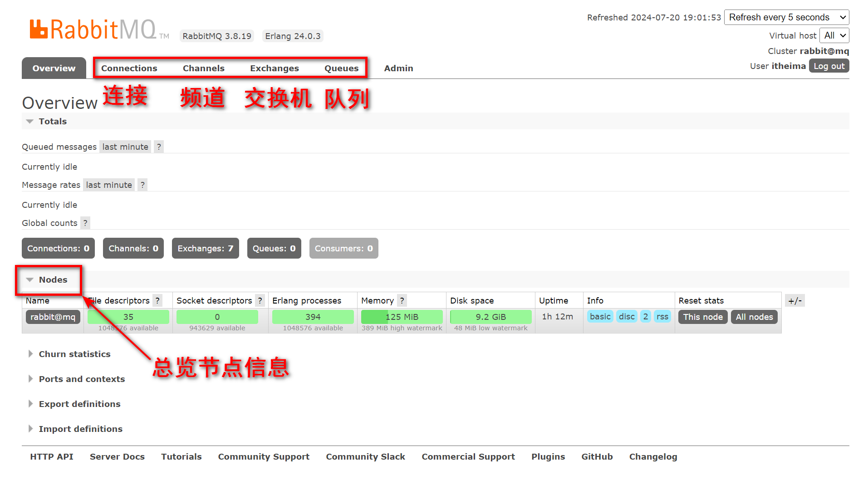Click the basic info tag

tap(600, 317)
